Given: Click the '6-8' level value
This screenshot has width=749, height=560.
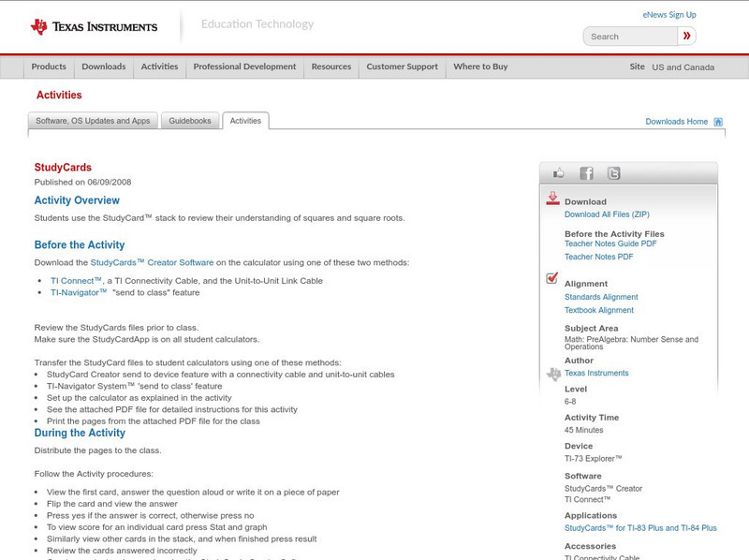Looking at the screenshot, I should 570,402.
